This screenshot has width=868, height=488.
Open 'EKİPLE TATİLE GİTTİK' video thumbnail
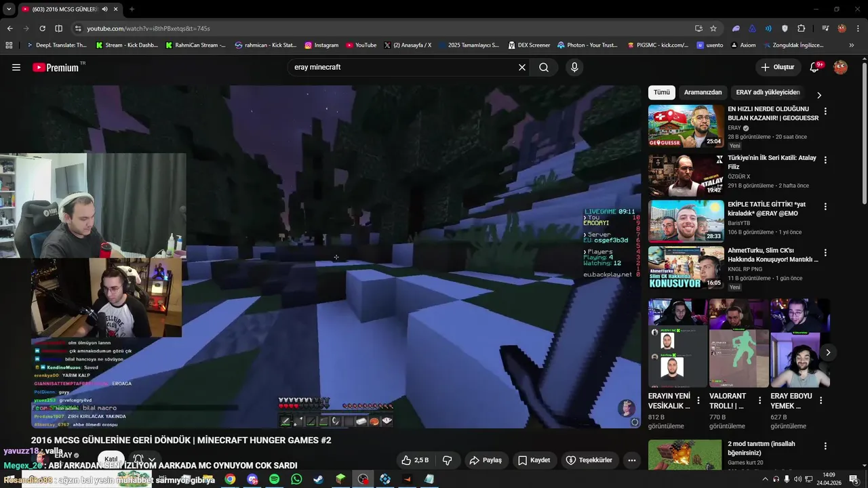[x=686, y=221]
